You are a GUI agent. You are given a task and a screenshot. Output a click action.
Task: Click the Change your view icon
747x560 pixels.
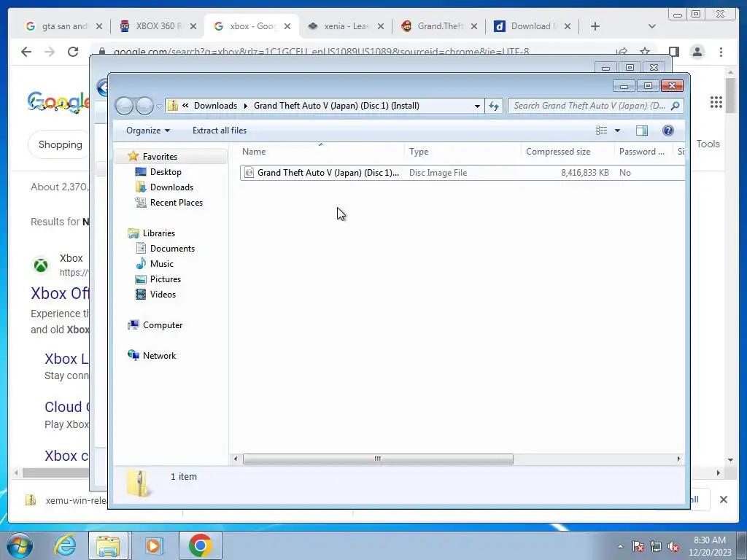coord(602,131)
